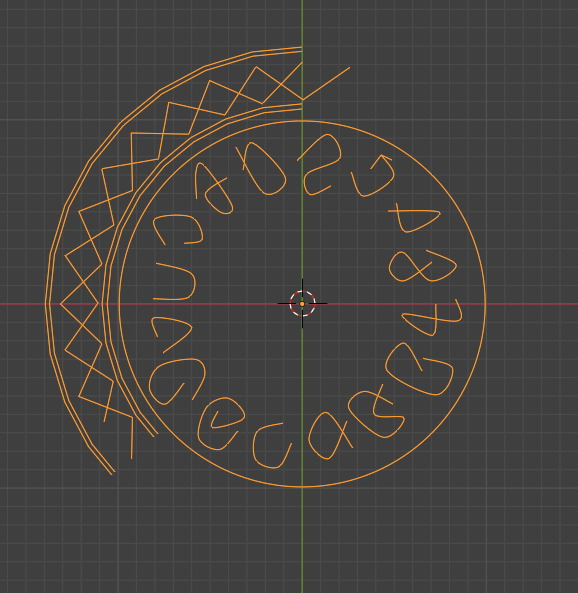Select the letter e shaped curve near bottom
Image resolution: width=578 pixels, height=593 pixels.
tap(221, 424)
